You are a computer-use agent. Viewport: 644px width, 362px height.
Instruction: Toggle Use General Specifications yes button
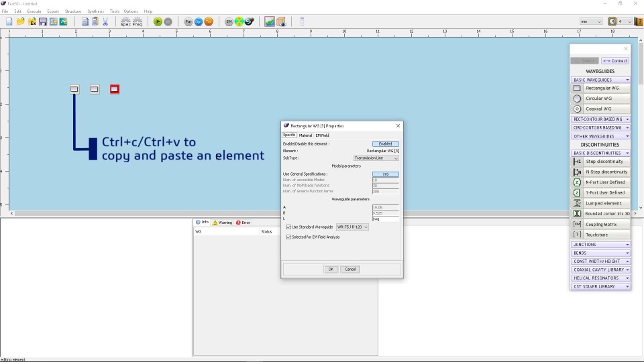click(x=385, y=174)
